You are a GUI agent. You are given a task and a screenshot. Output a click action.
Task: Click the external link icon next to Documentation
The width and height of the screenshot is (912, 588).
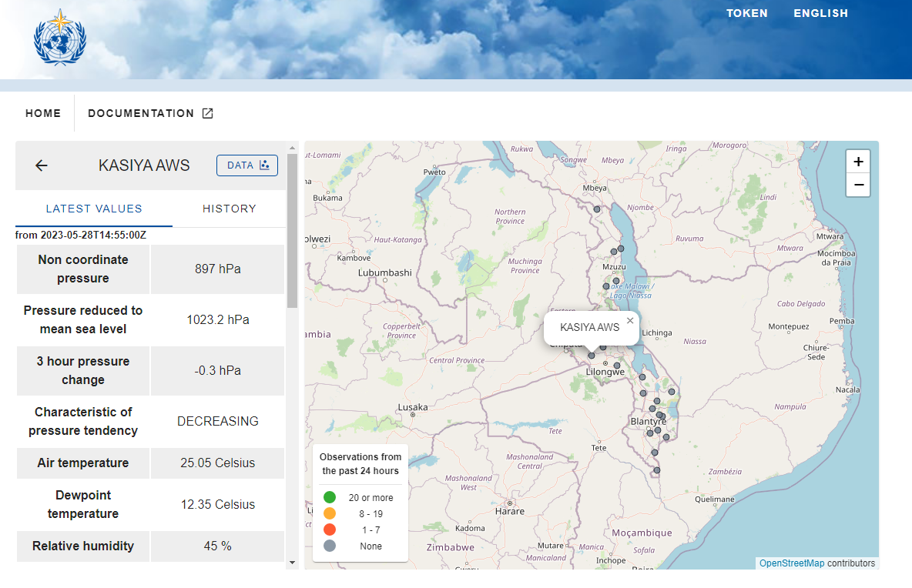(x=207, y=113)
